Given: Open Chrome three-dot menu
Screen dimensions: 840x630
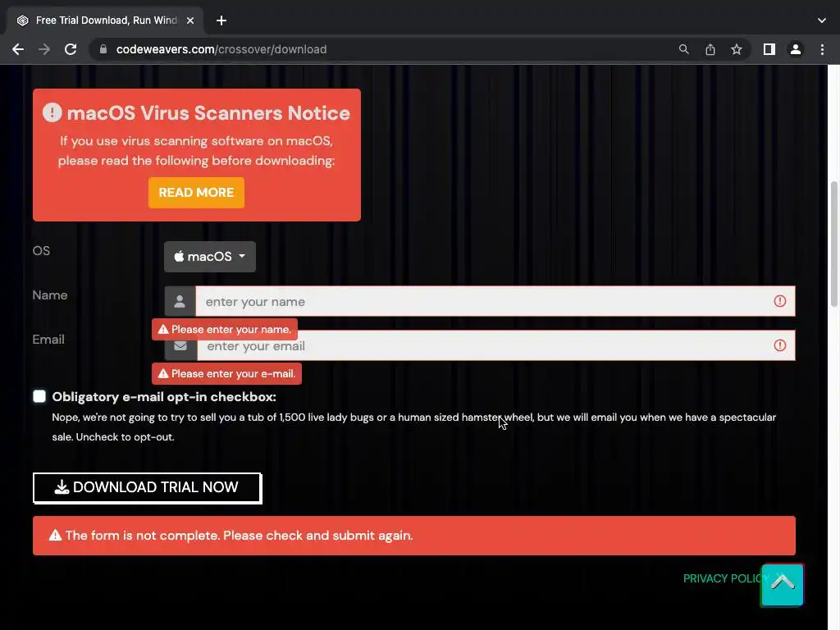Looking at the screenshot, I should [x=822, y=49].
